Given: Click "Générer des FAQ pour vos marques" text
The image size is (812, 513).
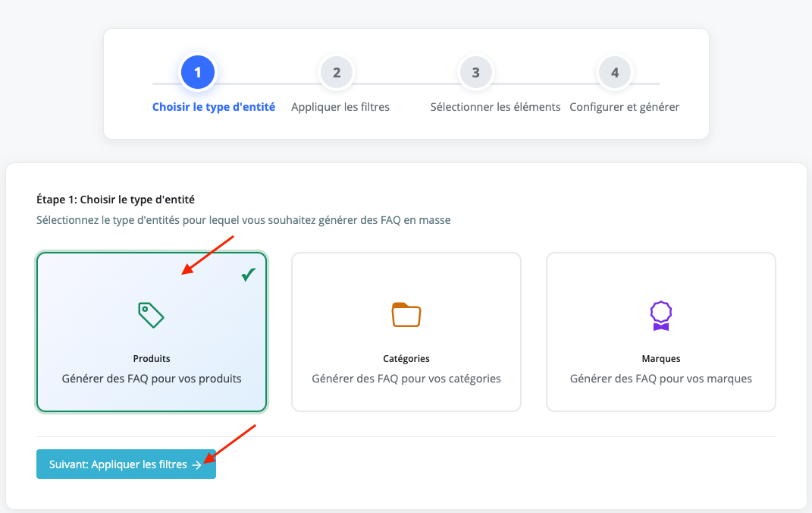Looking at the screenshot, I should coord(661,378).
